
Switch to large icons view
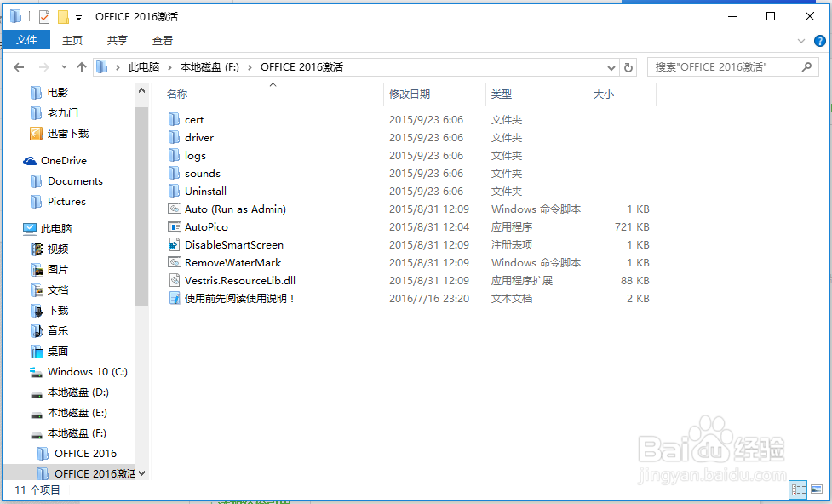coord(817,490)
